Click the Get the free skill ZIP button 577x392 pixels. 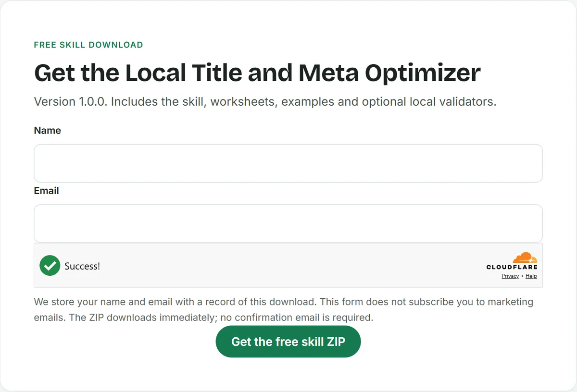288,342
